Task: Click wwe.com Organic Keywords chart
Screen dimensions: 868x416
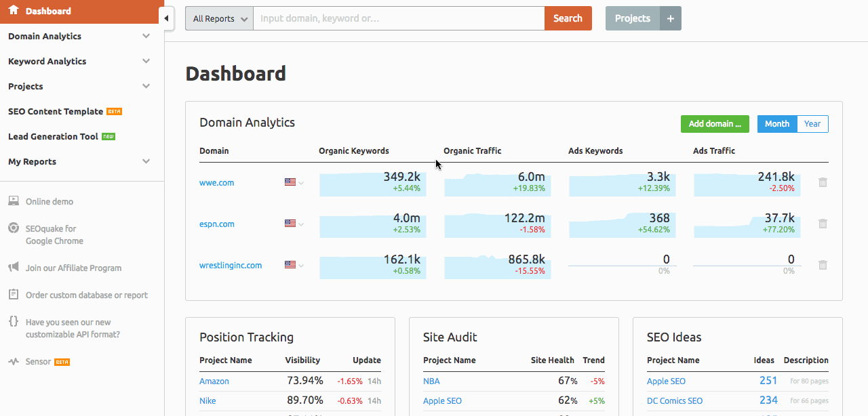Action: tap(372, 183)
